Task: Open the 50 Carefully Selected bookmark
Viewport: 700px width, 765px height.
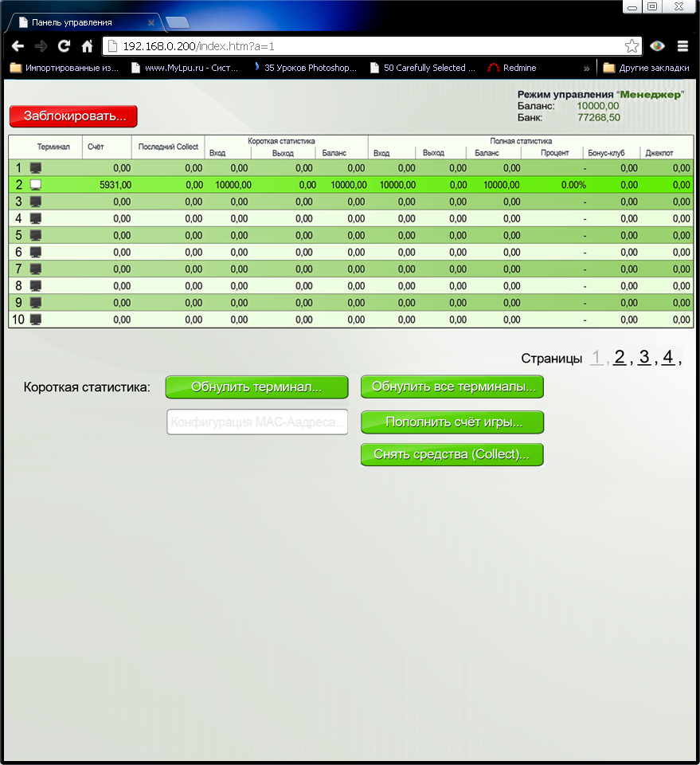Action: click(x=423, y=68)
